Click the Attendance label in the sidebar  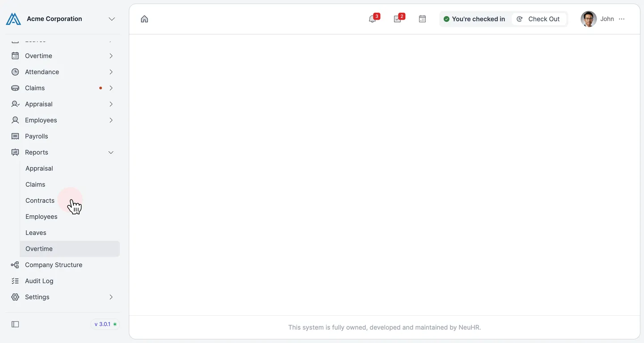[x=42, y=72]
